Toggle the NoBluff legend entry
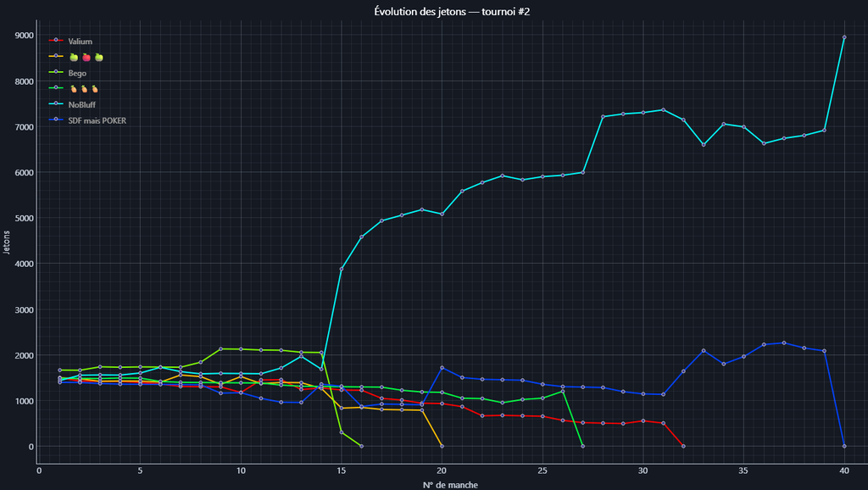 82,105
